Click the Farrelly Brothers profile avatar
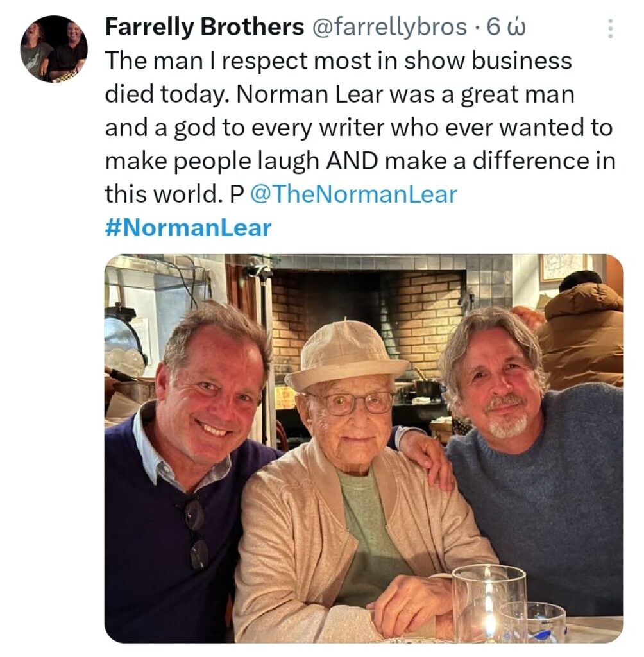 click(54, 49)
